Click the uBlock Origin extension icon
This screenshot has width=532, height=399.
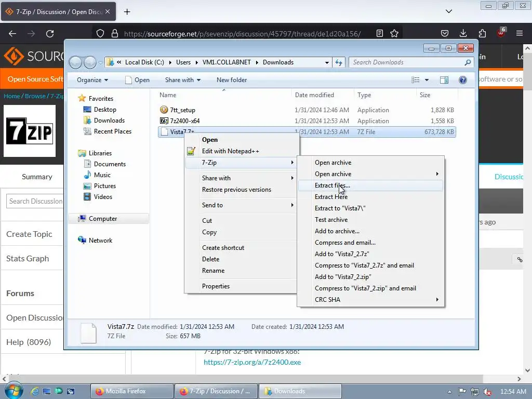point(501,33)
